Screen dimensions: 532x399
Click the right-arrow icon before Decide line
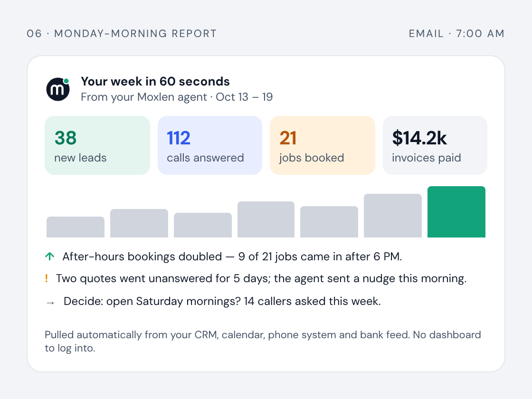pos(50,303)
